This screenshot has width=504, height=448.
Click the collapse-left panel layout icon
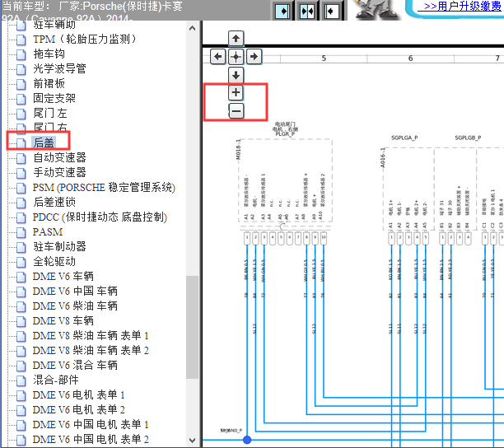click(331, 12)
